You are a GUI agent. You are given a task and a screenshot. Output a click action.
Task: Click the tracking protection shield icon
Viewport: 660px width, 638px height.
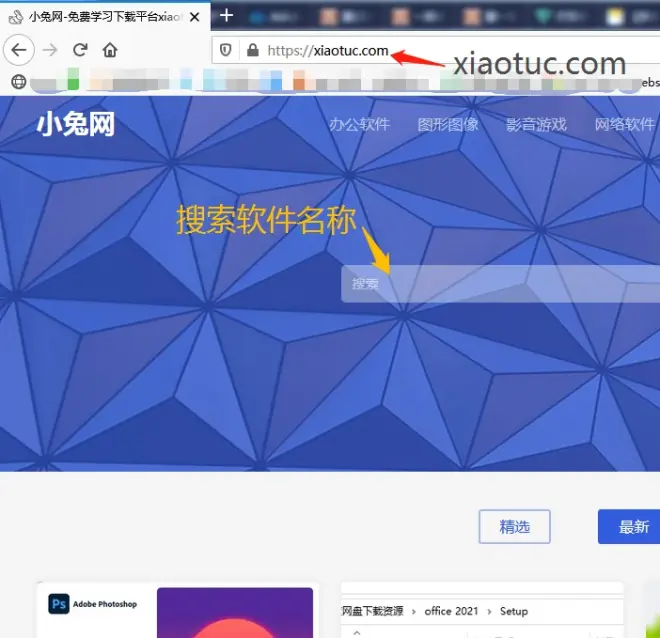[x=226, y=51]
